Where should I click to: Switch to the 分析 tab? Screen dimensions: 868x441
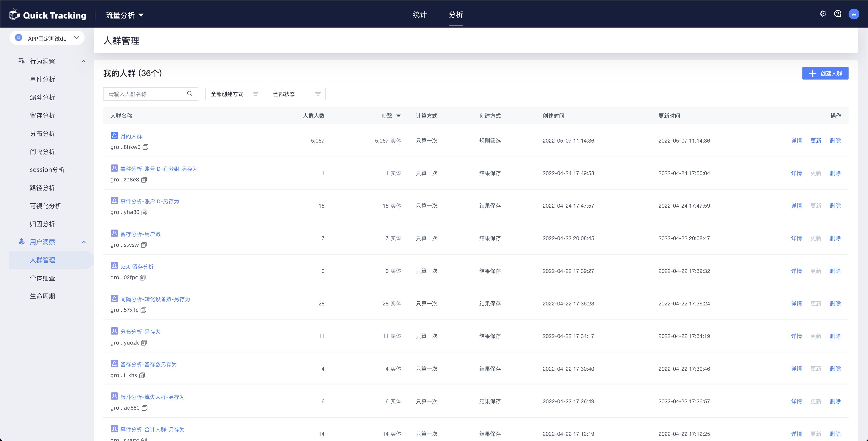coord(456,15)
